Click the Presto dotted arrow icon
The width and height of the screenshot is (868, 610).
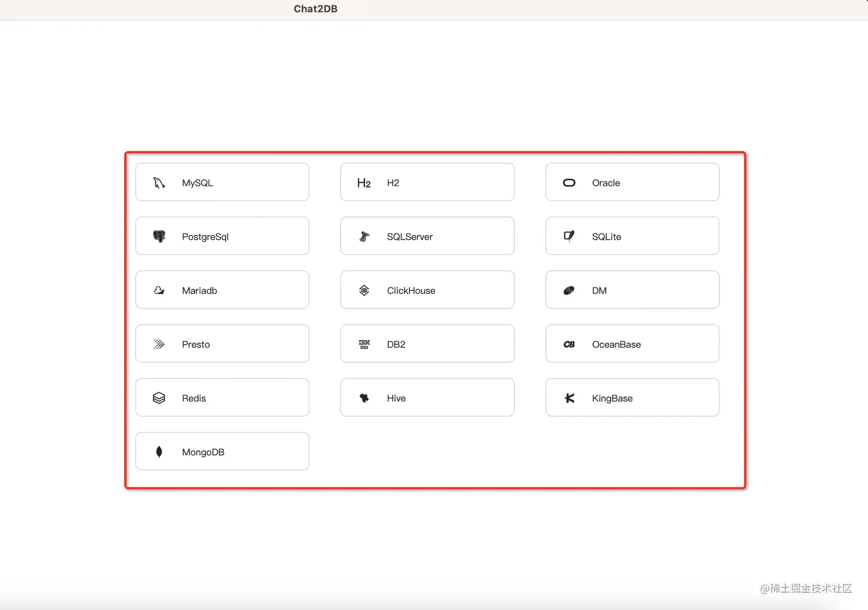(159, 344)
